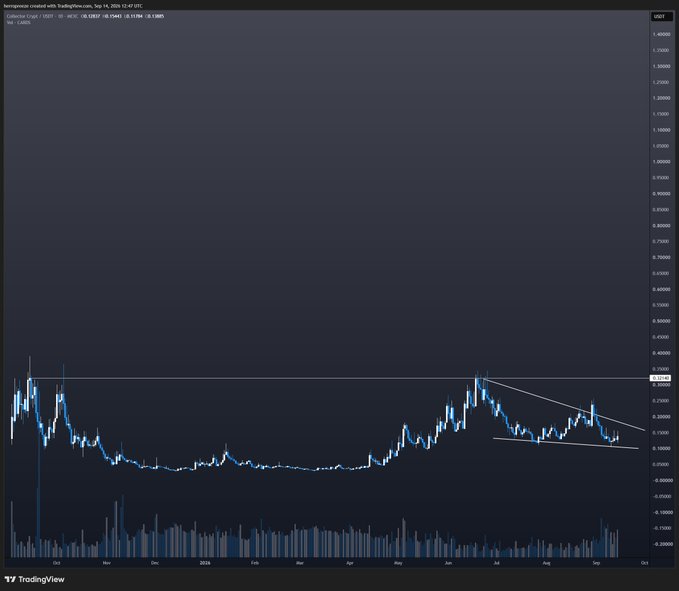Click the Apr label on time axis
The width and height of the screenshot is (679, 591).
tap(349, 563)
